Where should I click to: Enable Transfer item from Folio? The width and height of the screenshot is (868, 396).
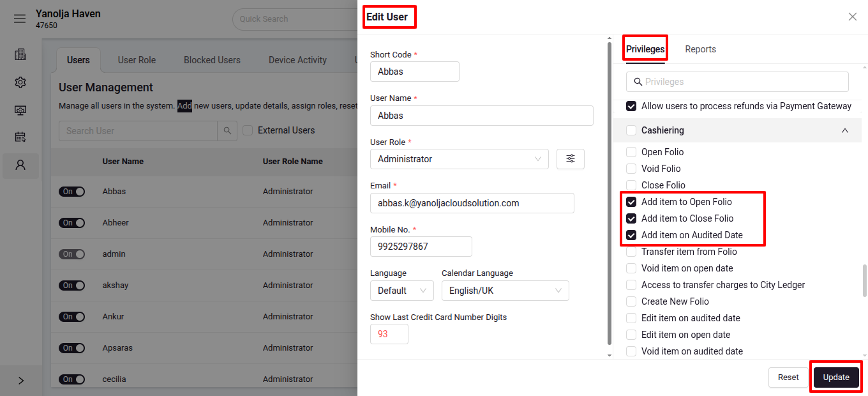(631, 252)
